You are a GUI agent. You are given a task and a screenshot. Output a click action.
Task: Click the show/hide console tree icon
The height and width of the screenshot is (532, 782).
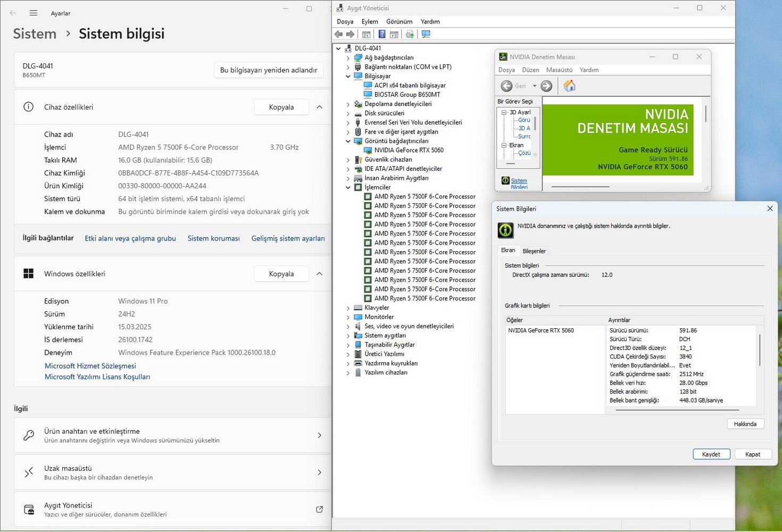click(366, 35)
